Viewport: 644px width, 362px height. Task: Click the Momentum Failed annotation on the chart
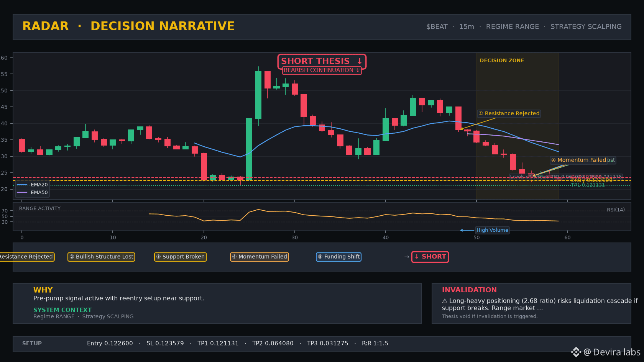pos(579,160)
